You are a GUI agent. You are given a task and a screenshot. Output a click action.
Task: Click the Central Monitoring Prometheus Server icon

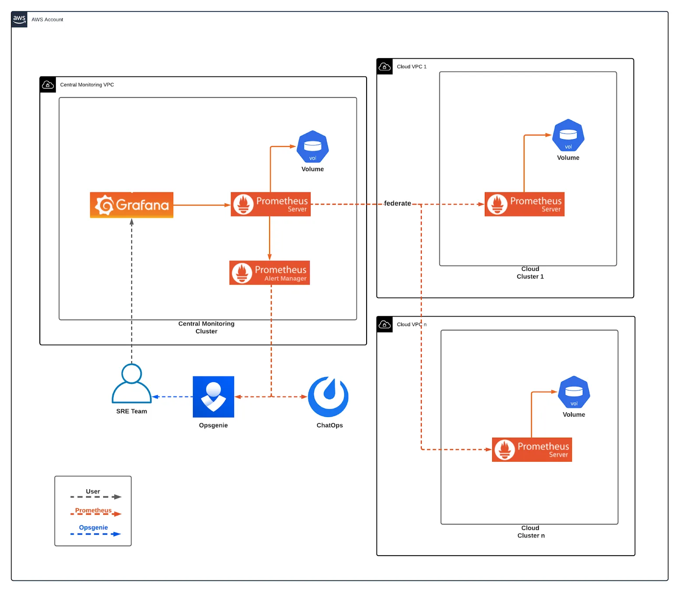271,204
